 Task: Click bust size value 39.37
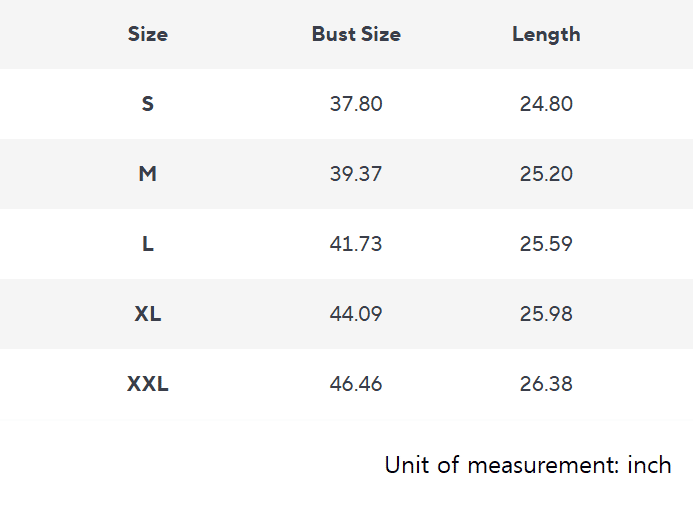(356, 174)
